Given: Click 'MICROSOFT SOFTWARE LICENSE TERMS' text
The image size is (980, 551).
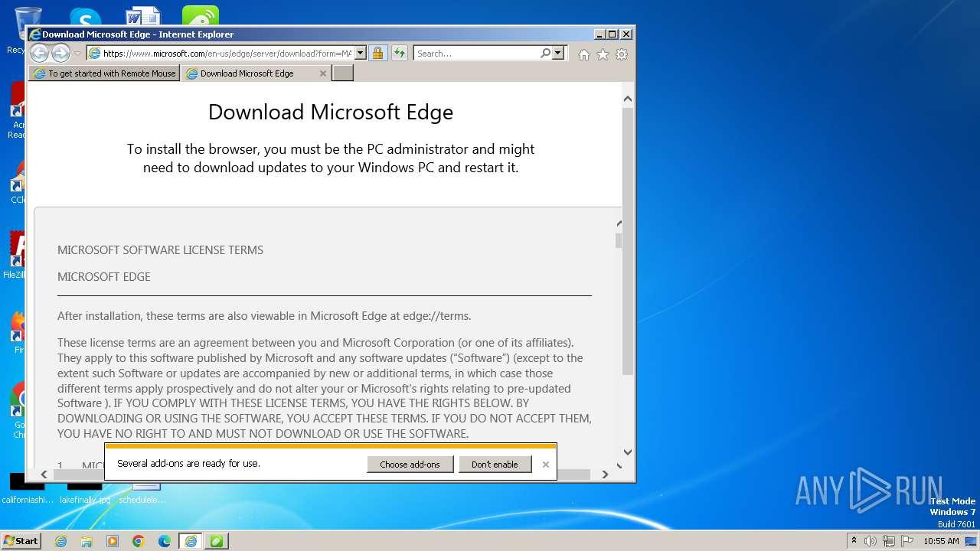Looking at the screenshot, I should point(160,250).
